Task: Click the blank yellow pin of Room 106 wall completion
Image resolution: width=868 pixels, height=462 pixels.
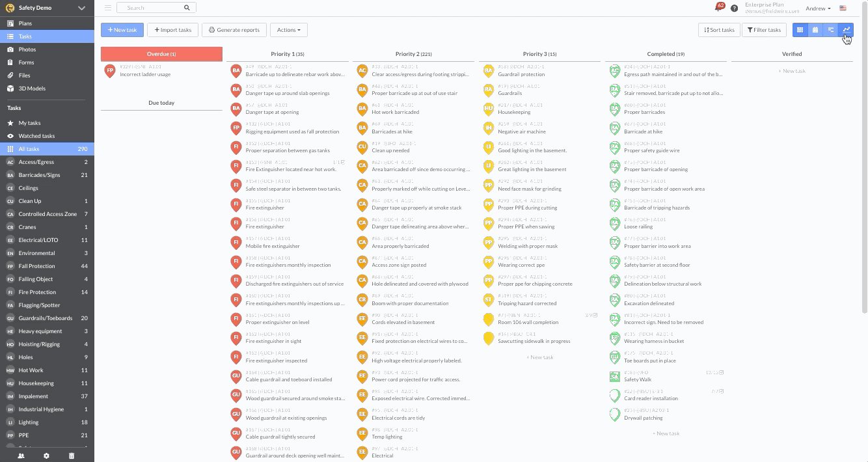Action: (x=488, y=319)
